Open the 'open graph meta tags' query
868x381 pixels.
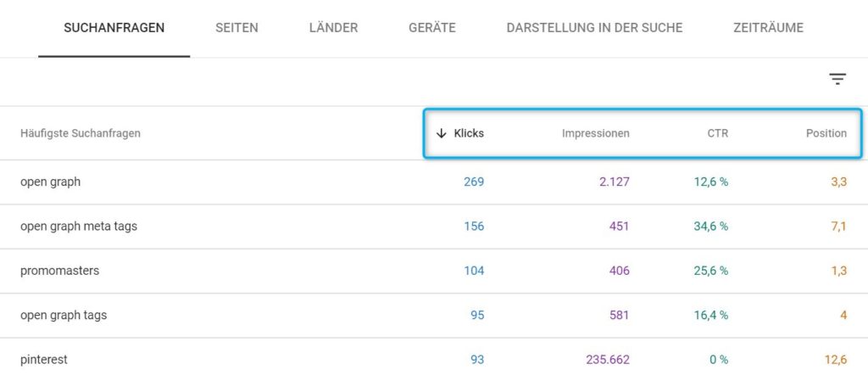coord(76,227)
